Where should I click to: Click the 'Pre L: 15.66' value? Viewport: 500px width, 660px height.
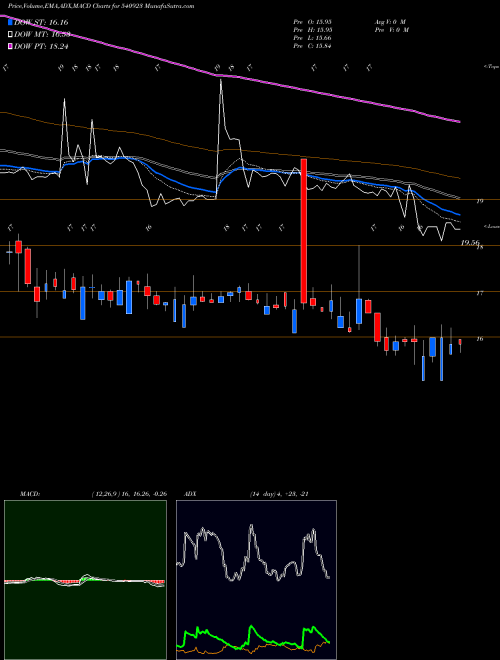(313, 38)
